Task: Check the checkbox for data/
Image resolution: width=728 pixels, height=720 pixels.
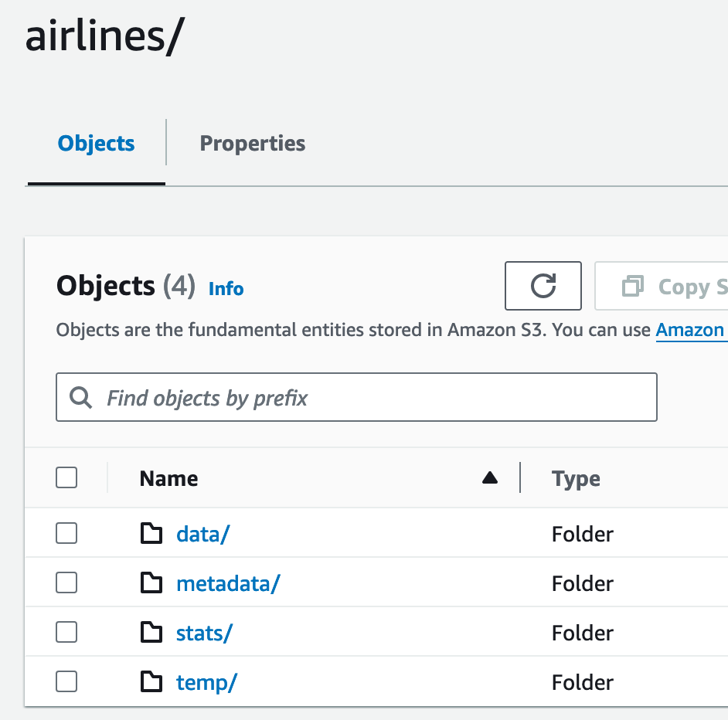Action: tap(66, 533)
